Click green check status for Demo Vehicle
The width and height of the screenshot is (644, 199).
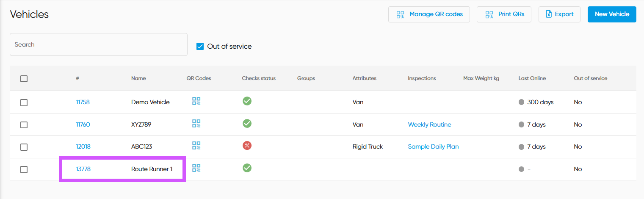tap(247, 101)
